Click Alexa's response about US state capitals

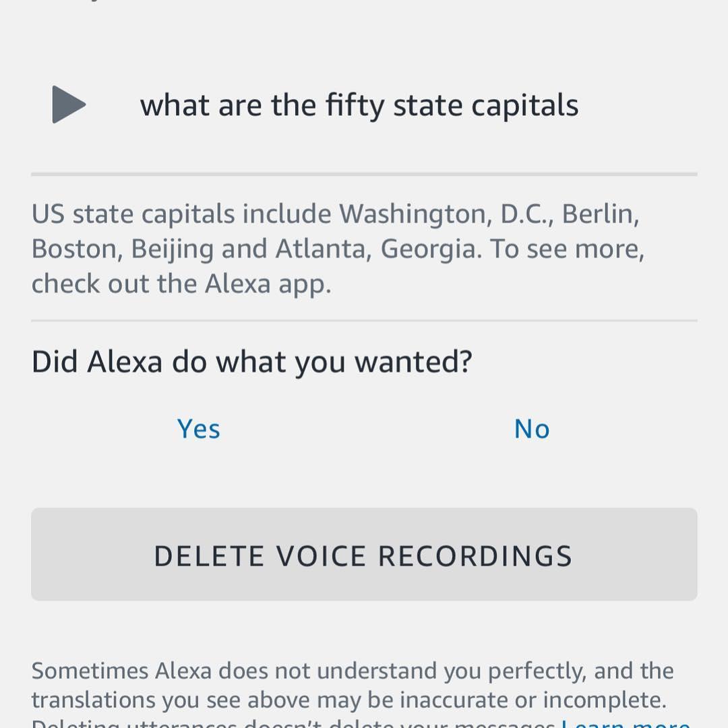point(338,248)
